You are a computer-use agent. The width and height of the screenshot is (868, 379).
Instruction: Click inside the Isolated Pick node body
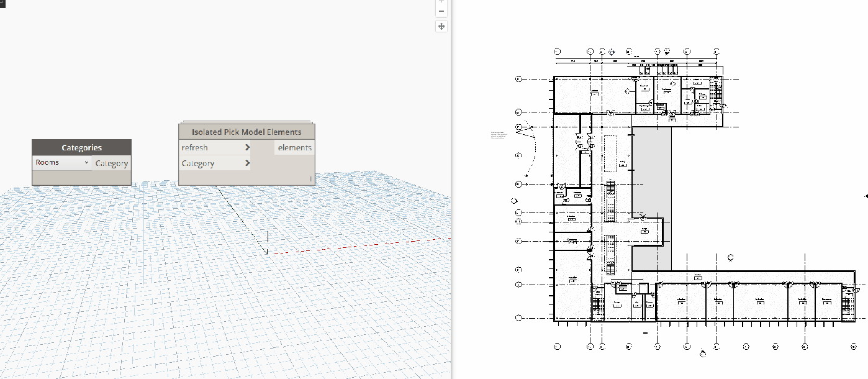pos(273,177)
